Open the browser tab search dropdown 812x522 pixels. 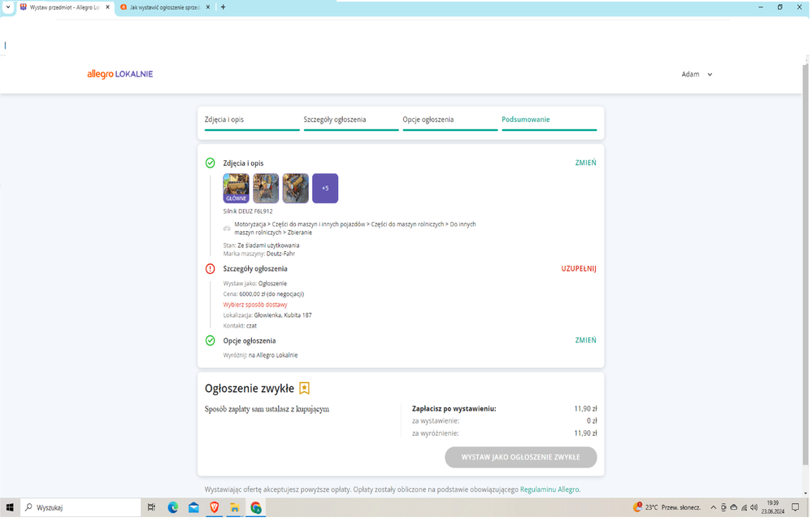pyautogui.click(x=8, y=7)
